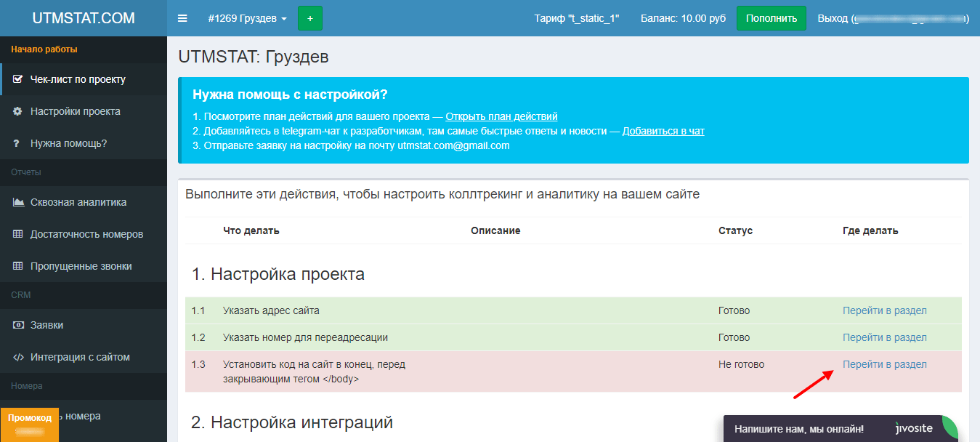Image resolution: width=980 pixels, height=442 pixels.
Task: Click the green plus add project button
Action: (x=310, y=18)
